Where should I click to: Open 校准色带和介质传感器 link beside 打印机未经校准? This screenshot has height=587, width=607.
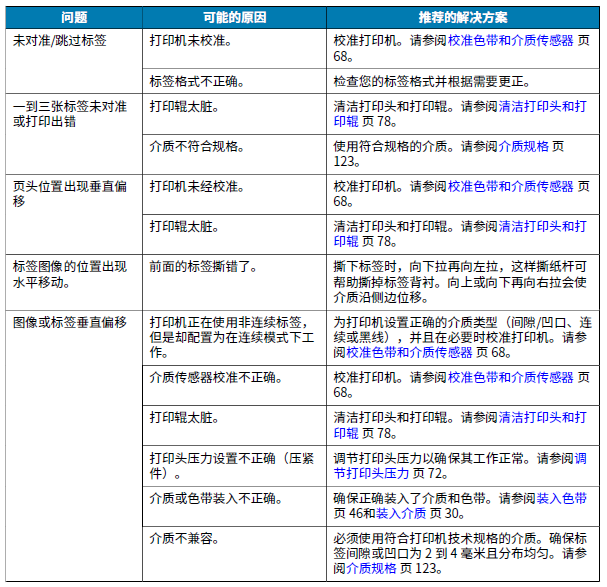[x=510, y=186]
